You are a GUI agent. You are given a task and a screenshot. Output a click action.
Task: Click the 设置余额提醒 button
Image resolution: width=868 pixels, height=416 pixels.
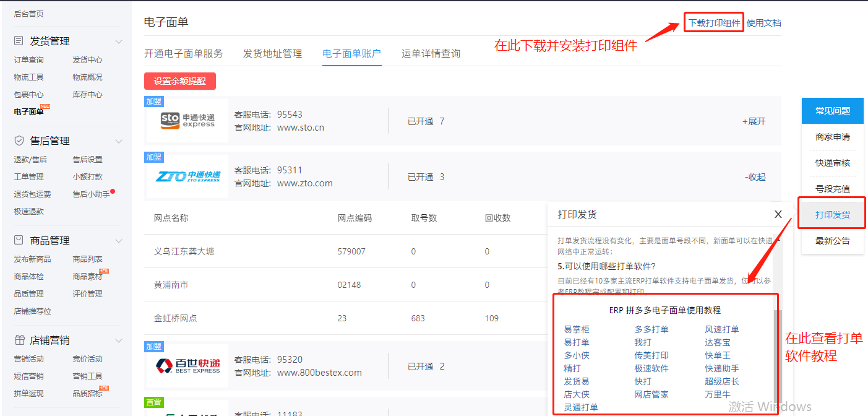[x=180, y=81]
